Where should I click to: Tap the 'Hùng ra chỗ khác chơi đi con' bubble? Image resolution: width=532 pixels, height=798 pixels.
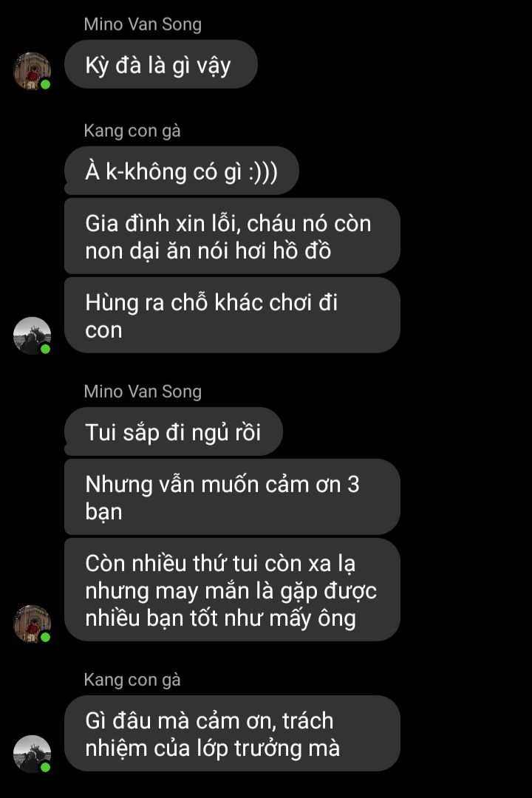pos(232,316)
